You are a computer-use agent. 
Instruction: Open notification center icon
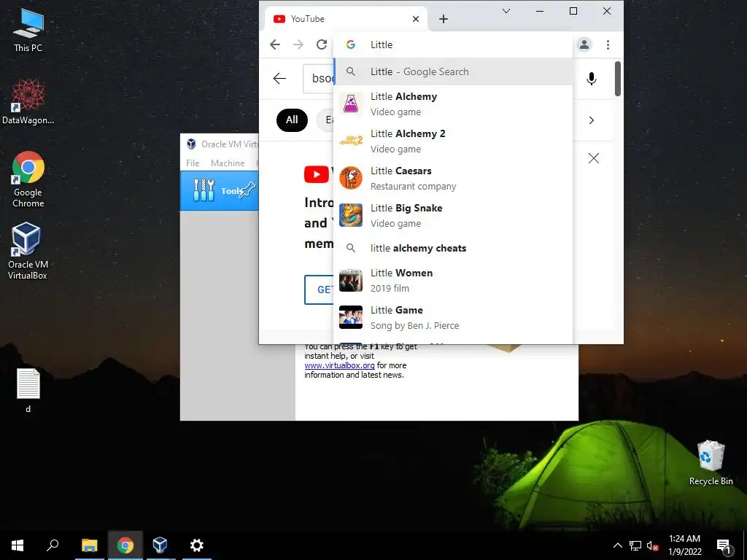tap(724, 545)
